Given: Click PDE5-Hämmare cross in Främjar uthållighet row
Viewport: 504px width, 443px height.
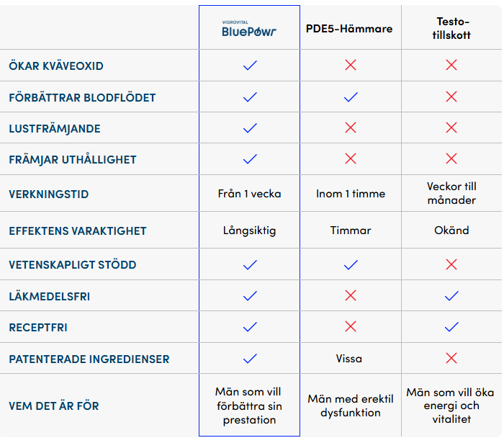Looking at the screenshot, I should click(x=351, y=158).
